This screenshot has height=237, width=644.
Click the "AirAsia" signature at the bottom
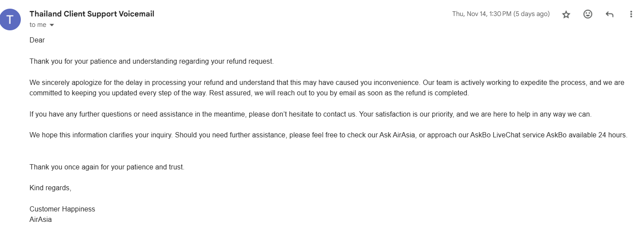coord(40,219)
